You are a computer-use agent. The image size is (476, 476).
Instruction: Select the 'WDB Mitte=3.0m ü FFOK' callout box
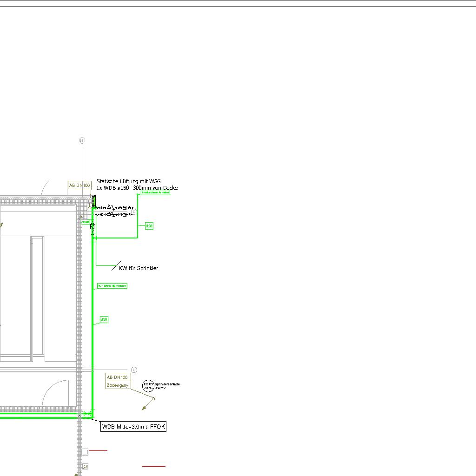[133, 427]
